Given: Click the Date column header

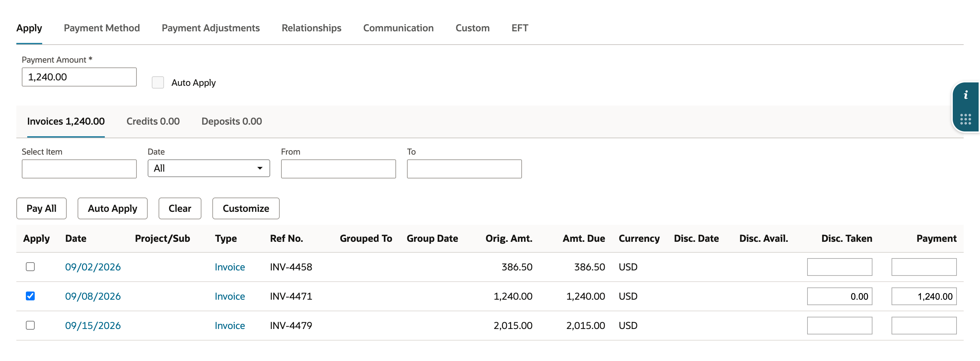Looking at the screenshot, I should [76, 238].
